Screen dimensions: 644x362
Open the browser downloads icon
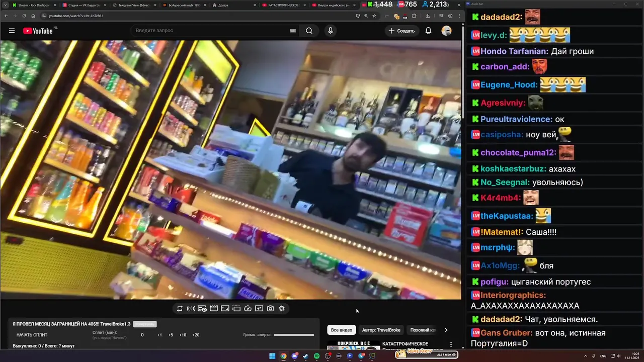coord(427,16)
